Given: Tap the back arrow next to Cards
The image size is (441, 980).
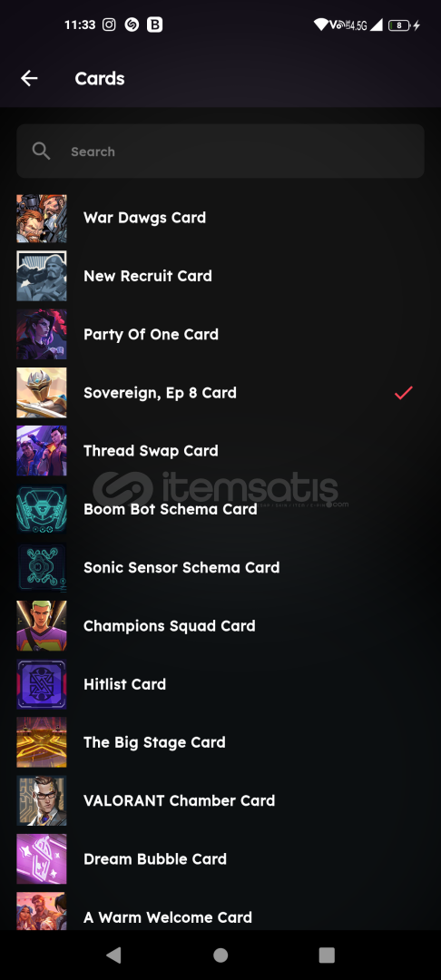Looking at the screenshot, I should (x=29, y=78).
